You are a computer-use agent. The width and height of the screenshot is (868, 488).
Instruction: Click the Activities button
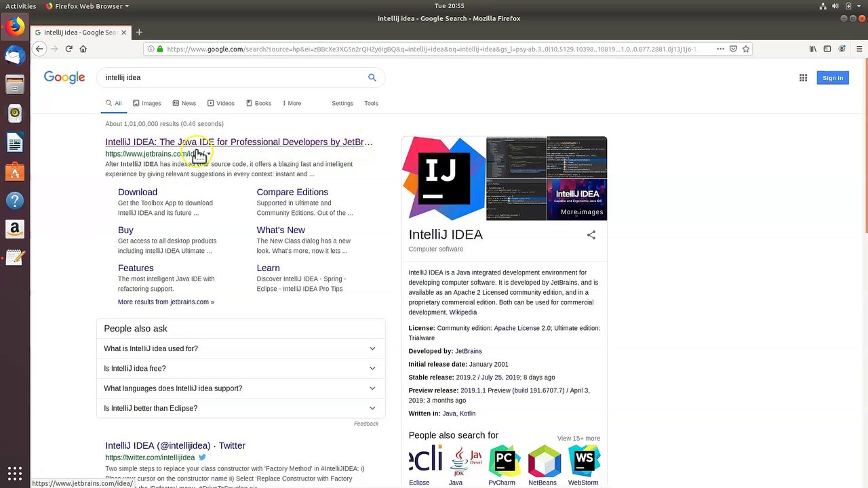coord(21,6)
